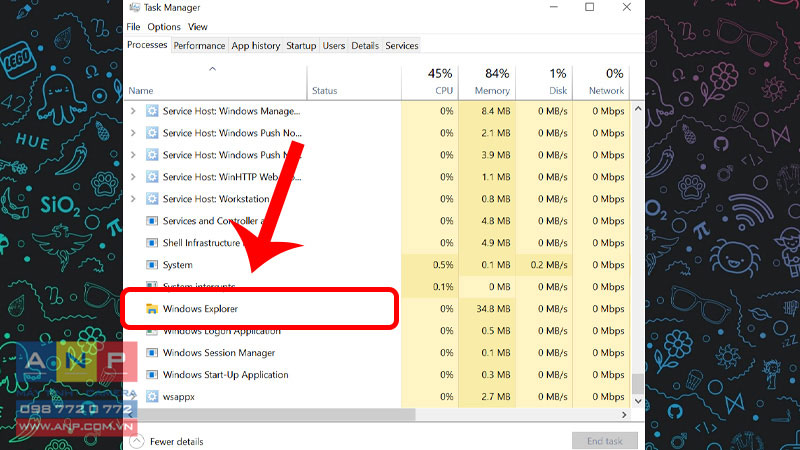The height and width of the screenshot is (450, 800).
Task: Select the System process name
Action: coord(178,265)
